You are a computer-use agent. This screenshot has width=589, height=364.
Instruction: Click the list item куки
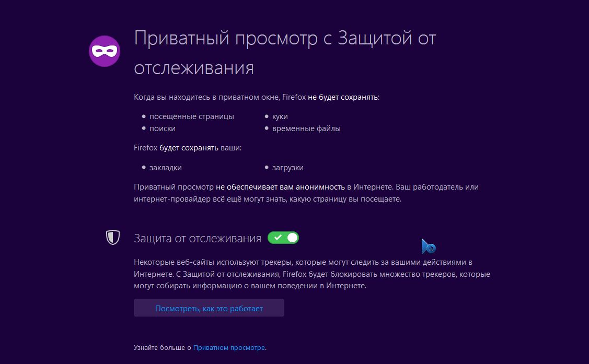[x=280, y=116]
